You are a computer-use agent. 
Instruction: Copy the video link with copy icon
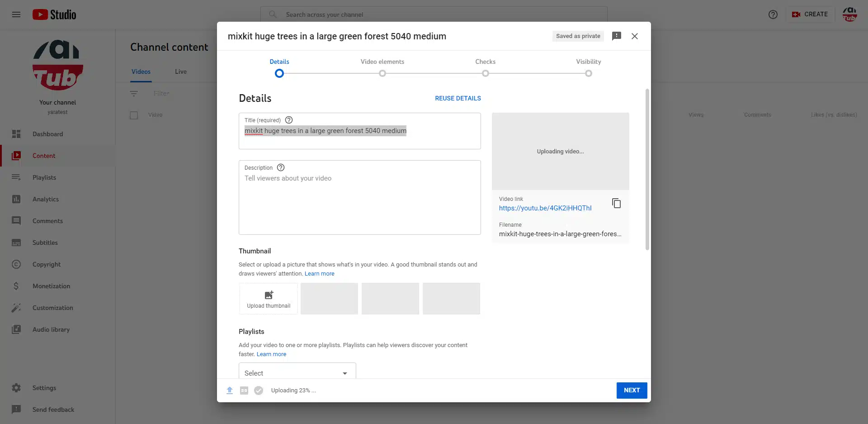pyautogui.click(x=616, y=203)
